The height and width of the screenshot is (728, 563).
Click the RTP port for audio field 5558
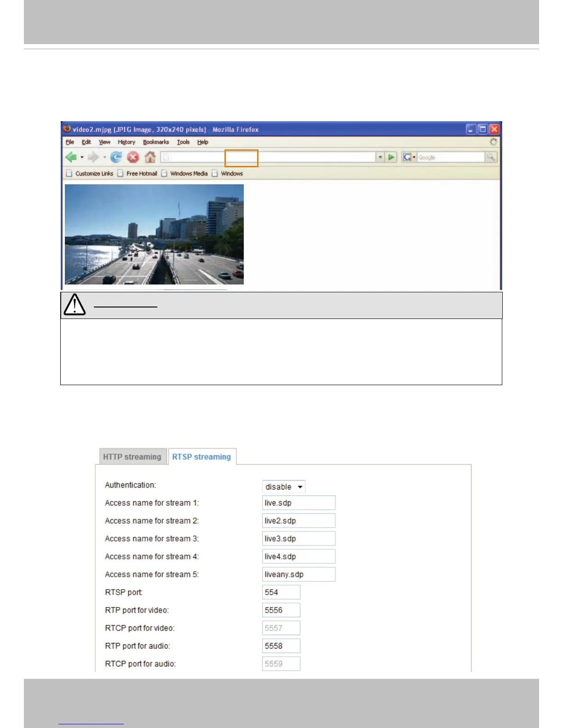pos(281,646)
